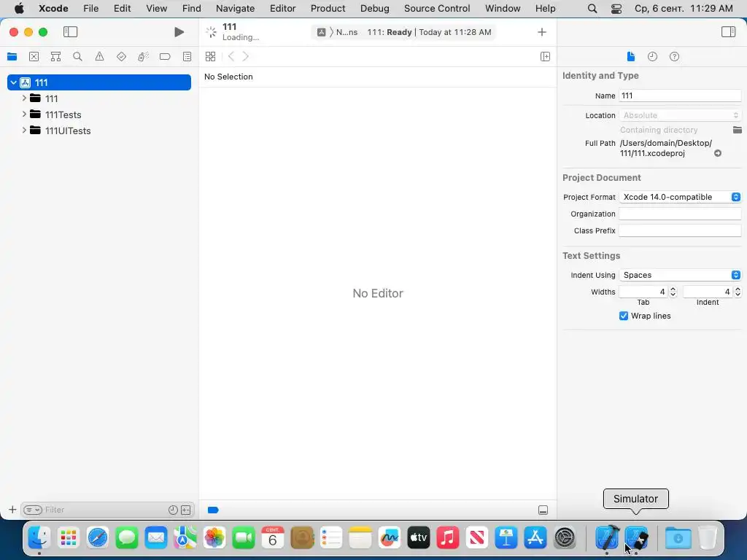This screenshot has width=747, height=560.
Task: Expand the 111Tests folder
Action: pyautogui.click(x=24, y=114)
